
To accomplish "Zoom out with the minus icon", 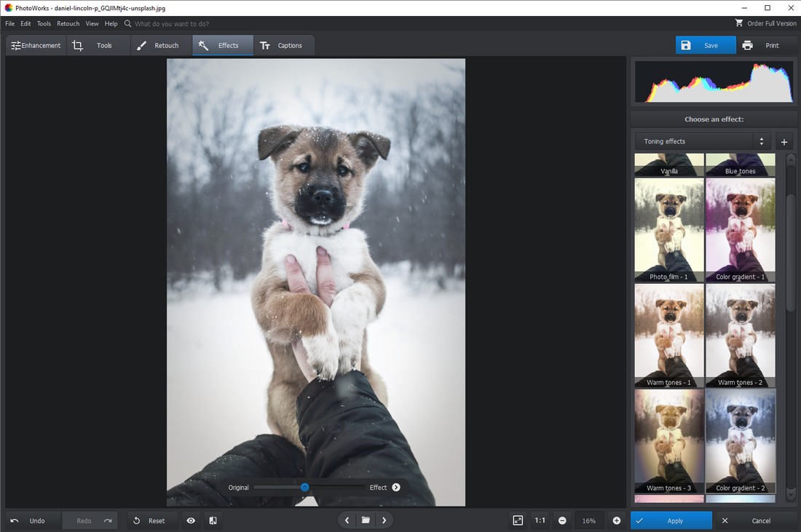I will 562,520.
